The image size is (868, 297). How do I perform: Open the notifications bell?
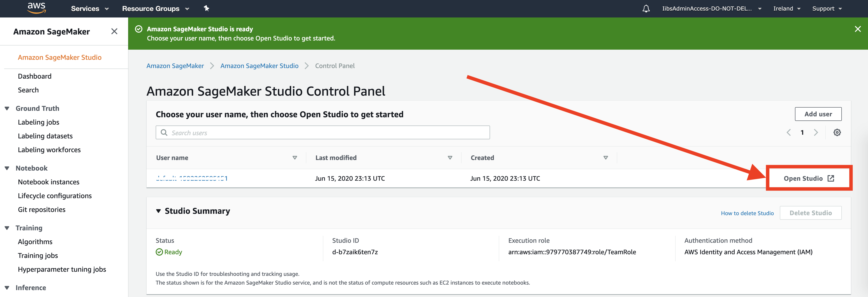(646, 9)
